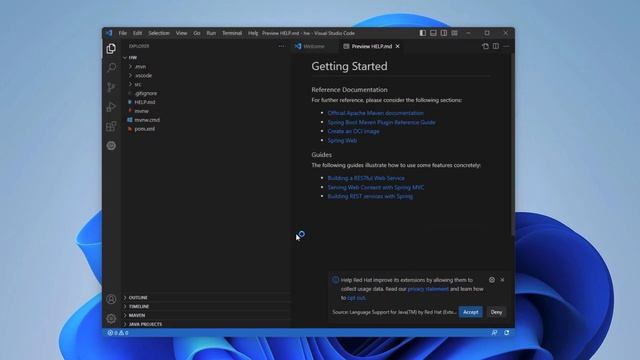The height and width of the screenshot is (360, 640).
Task: Open the Create an OCI image link
Action: pyautogui.click(x=353, y=131)
